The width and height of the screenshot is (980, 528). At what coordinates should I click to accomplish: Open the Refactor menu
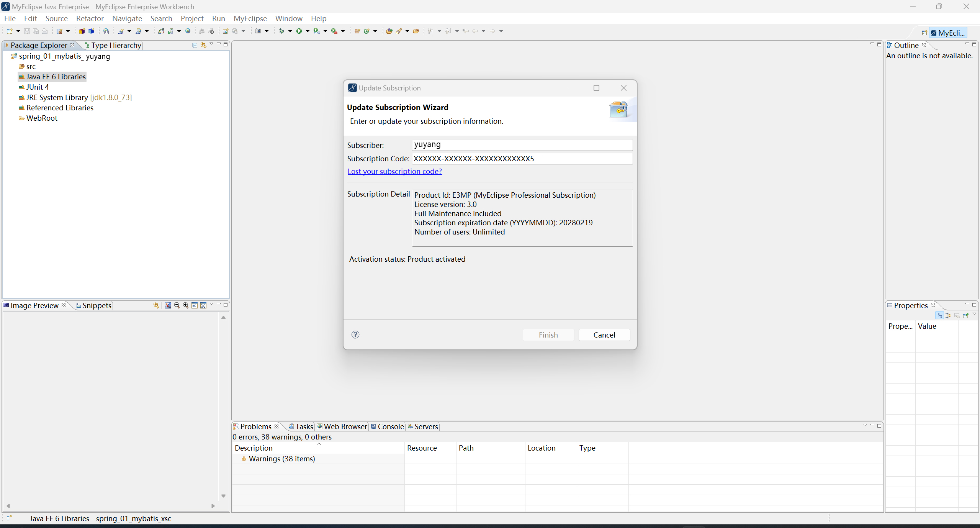coord(90,18)
